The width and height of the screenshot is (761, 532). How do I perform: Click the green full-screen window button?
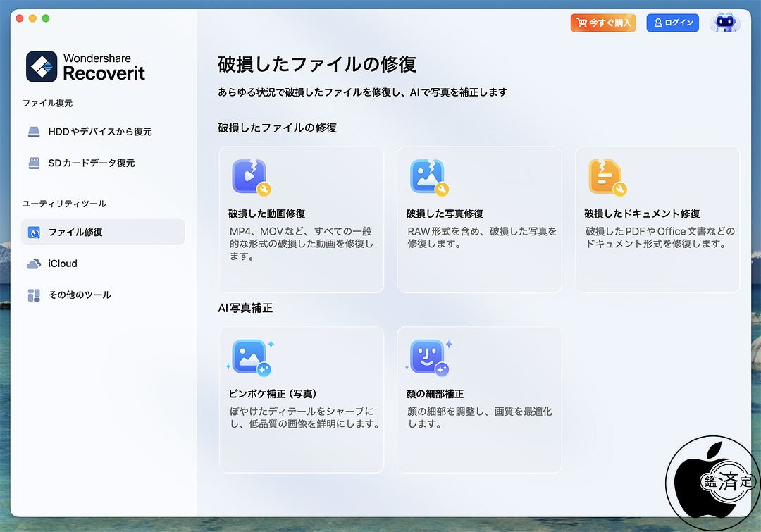pyautogui.click(x=46, y=18)
